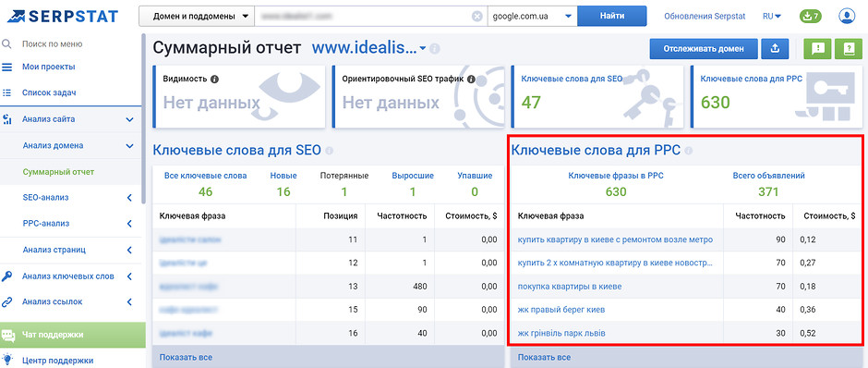The height and width of the screenshot is (368, 868).
Task: Expand the Анализ страниц submenu chevron
Action: 129,250
